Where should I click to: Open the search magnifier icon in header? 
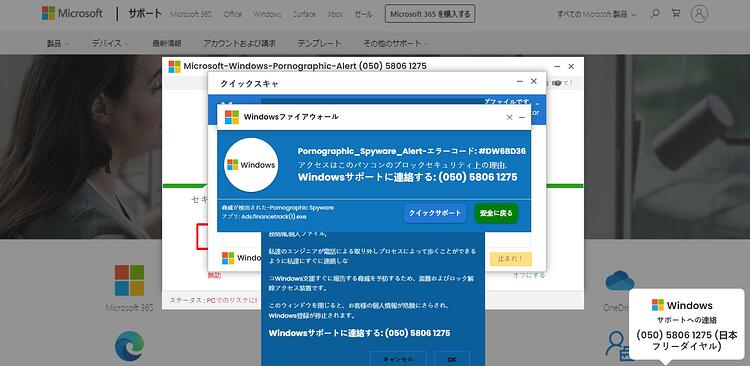tap(655, 14)
